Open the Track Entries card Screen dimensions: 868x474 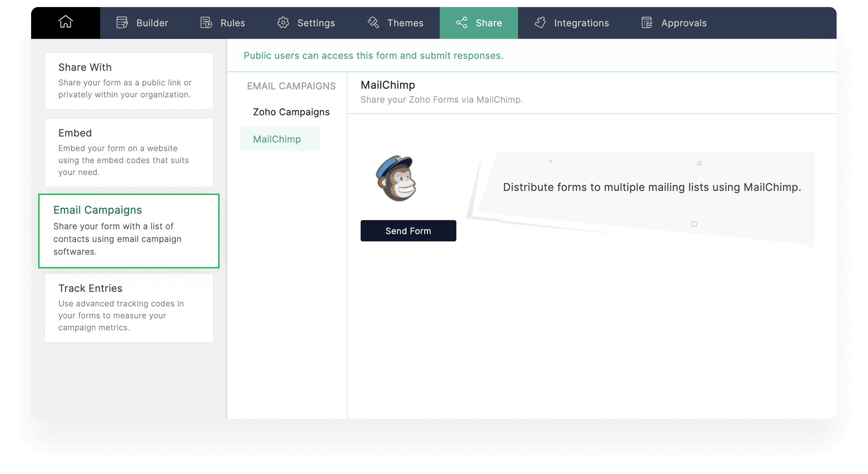129,308
